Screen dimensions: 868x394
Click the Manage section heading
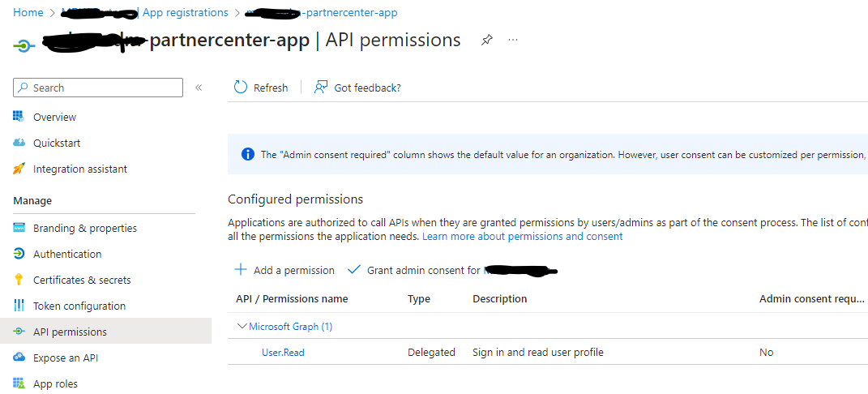point(32,200)
